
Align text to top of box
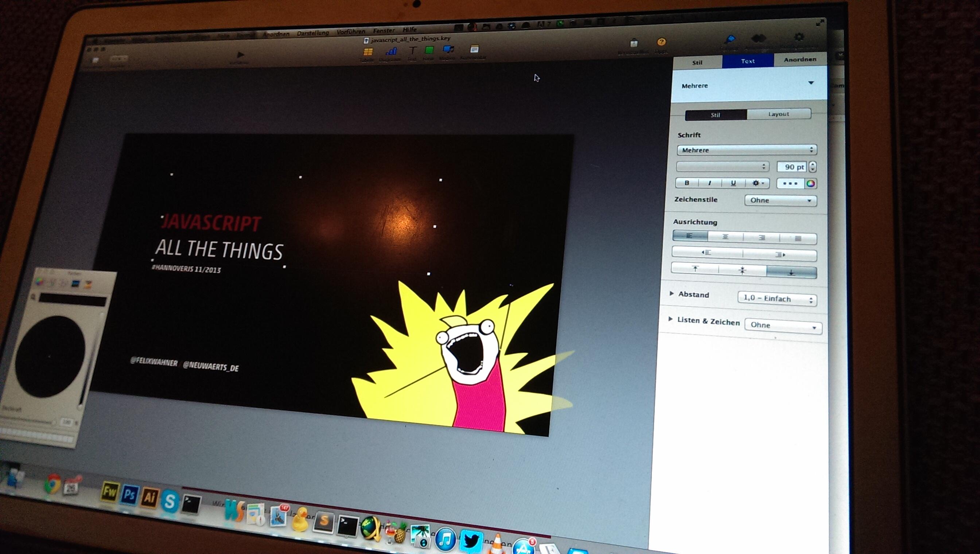click(695, 269)
